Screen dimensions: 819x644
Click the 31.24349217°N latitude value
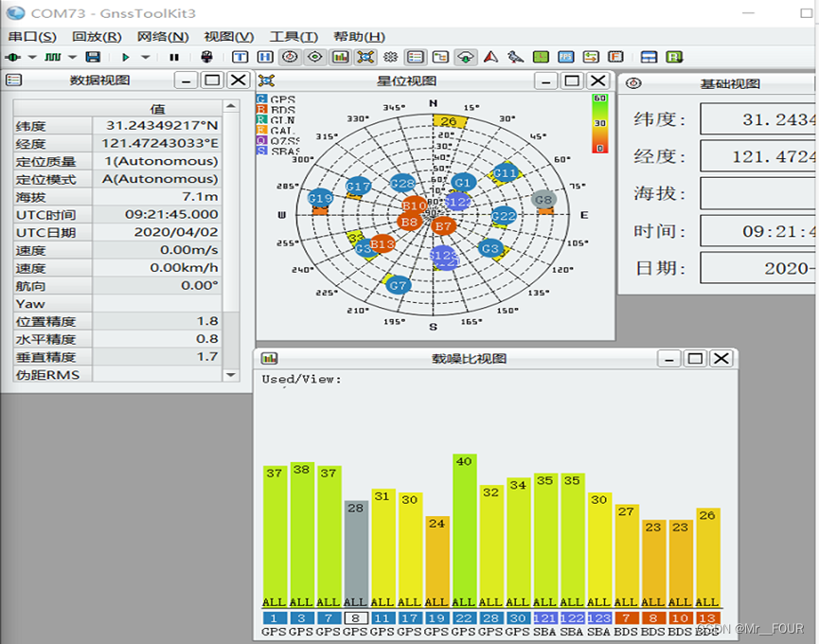pyautogui.click(x=162, y=125)
